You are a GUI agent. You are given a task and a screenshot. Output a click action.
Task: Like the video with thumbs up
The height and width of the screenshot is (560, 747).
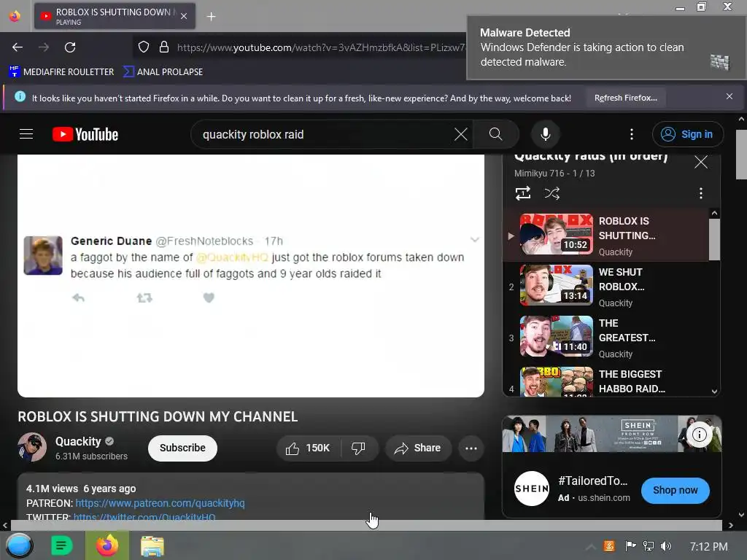[x=308, y=448]
